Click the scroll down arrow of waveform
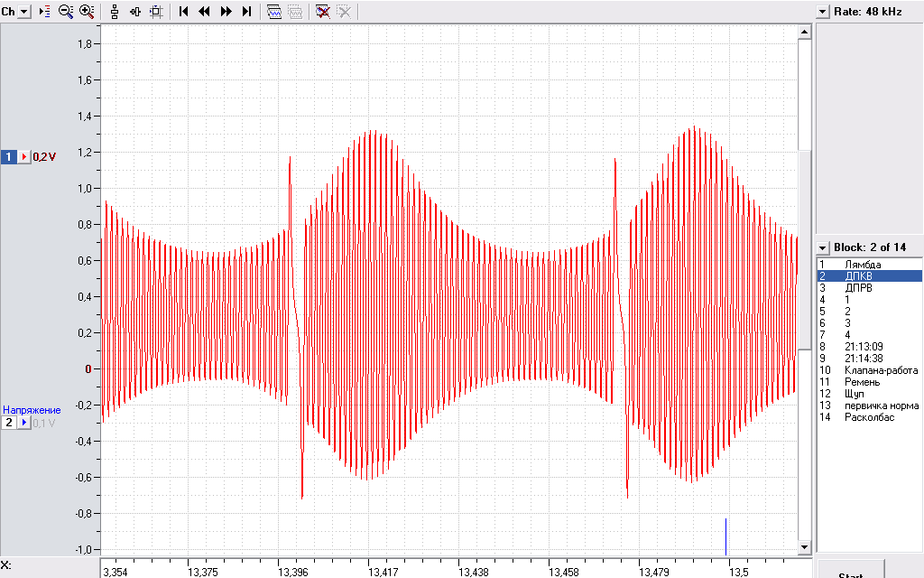The image size is (924, 578). [804, 548]
